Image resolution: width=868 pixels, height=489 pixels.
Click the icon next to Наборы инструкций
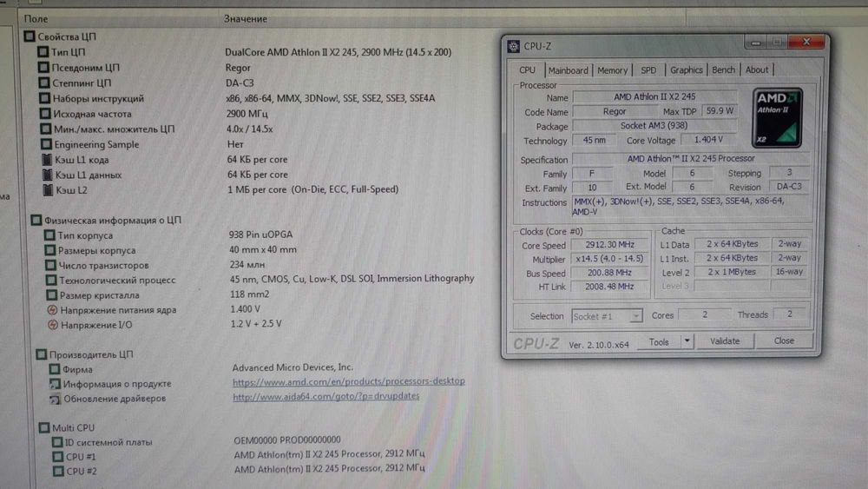(x=44, y=98)
